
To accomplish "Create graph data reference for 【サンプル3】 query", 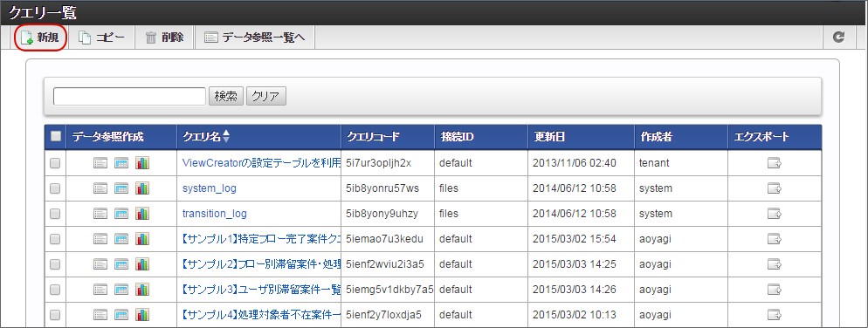I will 143,290.
